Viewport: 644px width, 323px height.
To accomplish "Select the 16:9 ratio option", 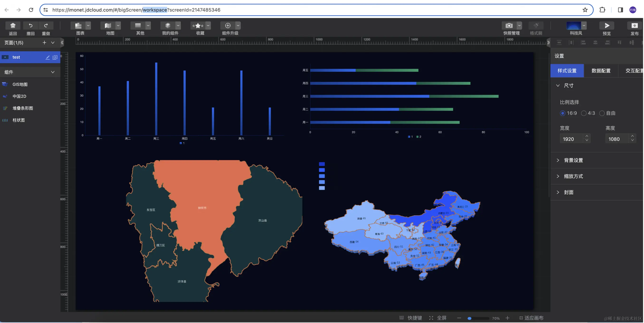I will tap(563, 113).
